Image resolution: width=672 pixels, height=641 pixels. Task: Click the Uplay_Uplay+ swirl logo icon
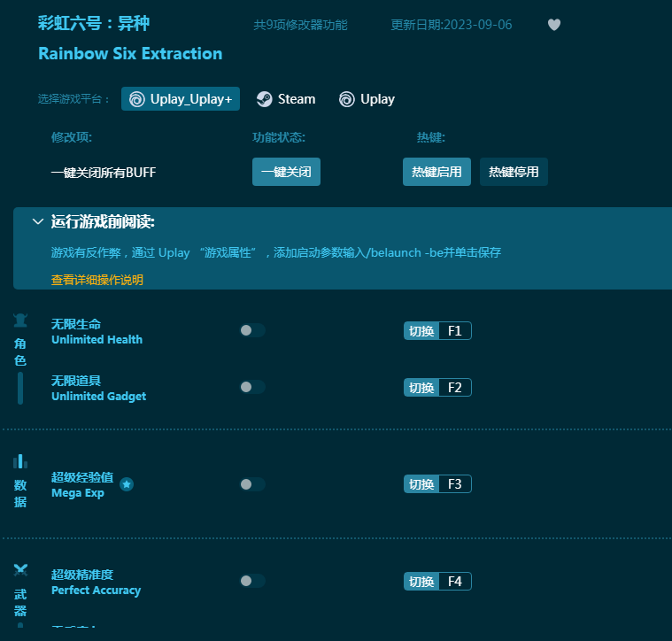(x=136, y=99)
